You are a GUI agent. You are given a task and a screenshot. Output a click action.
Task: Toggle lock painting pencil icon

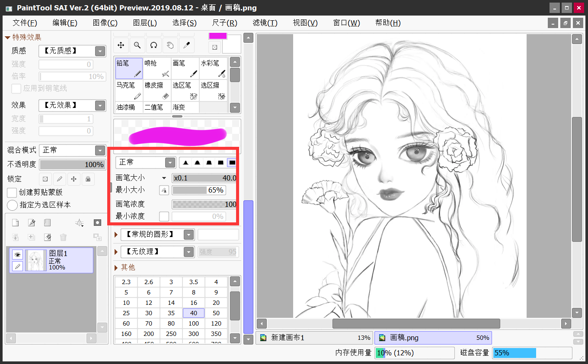pos(59,179)
